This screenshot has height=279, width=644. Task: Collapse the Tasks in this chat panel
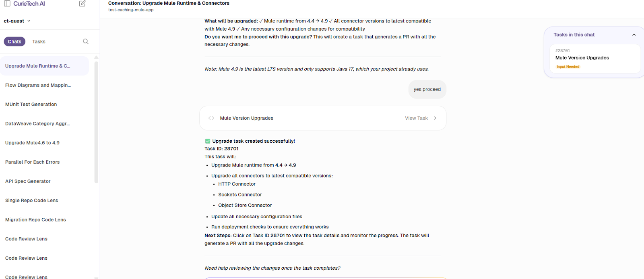click(634, 35)
